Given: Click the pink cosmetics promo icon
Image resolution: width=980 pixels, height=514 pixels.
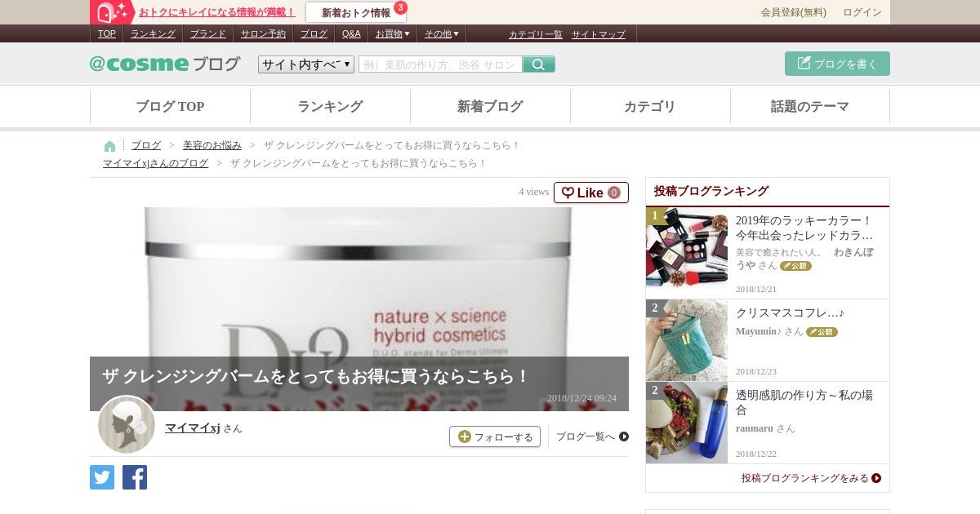Looking at the screenshot, I should pyautogui.click(x=113, y=12).
